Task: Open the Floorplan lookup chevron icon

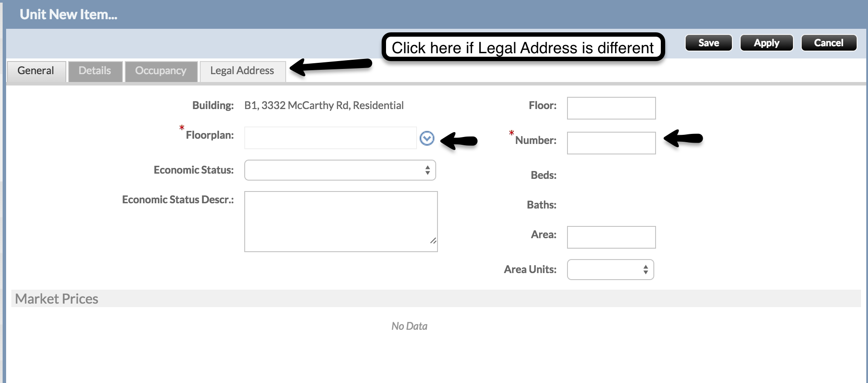Action: click(x=427, y=138)
